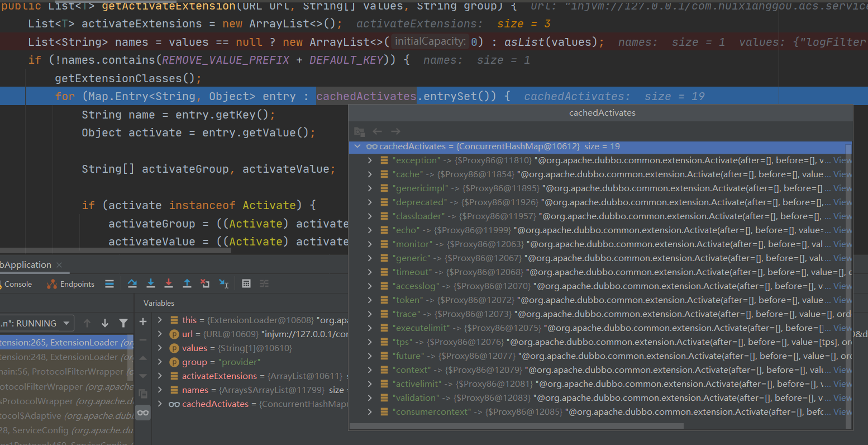Move the watch down with the arrow icon
The height and width of the screenshot is (445, 868).
tap(143, 376)
